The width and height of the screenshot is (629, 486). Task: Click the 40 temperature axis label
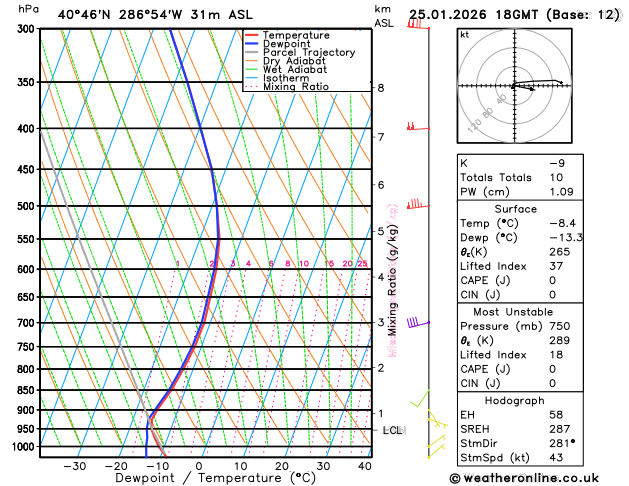tap(365, 466)
